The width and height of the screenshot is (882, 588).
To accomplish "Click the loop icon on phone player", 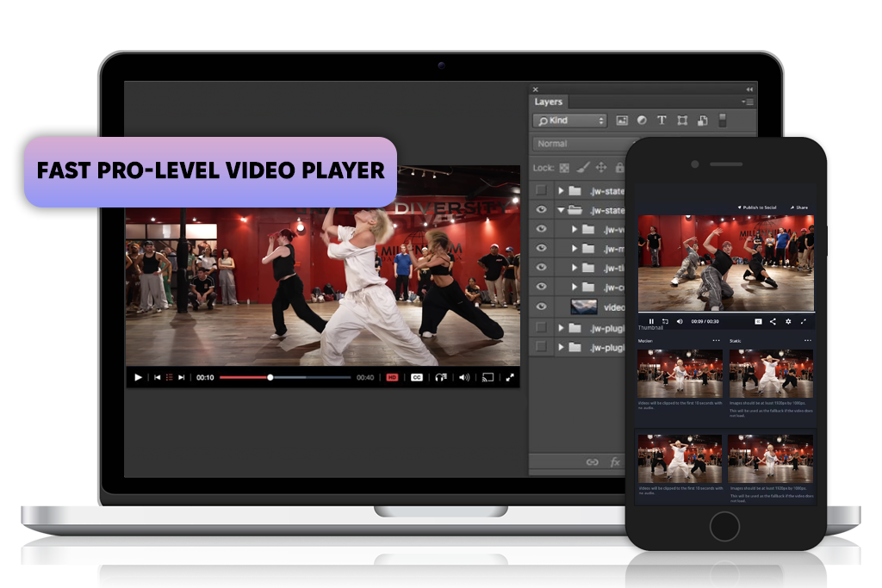I will 665,321.
